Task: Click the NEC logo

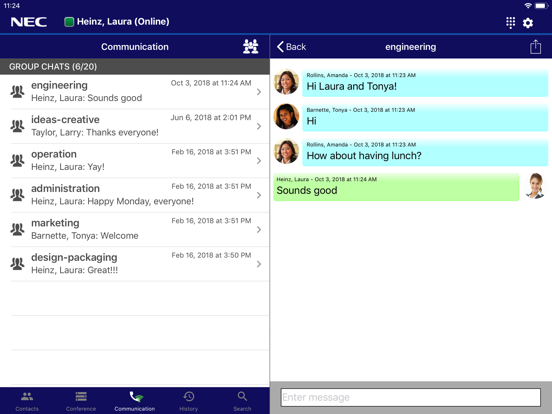Action: pyautogui.click(x=29, y=22)
